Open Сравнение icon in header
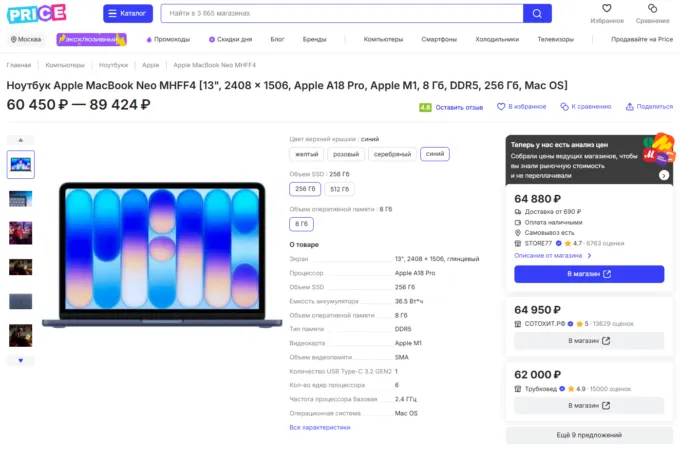 tap(652, 8)
